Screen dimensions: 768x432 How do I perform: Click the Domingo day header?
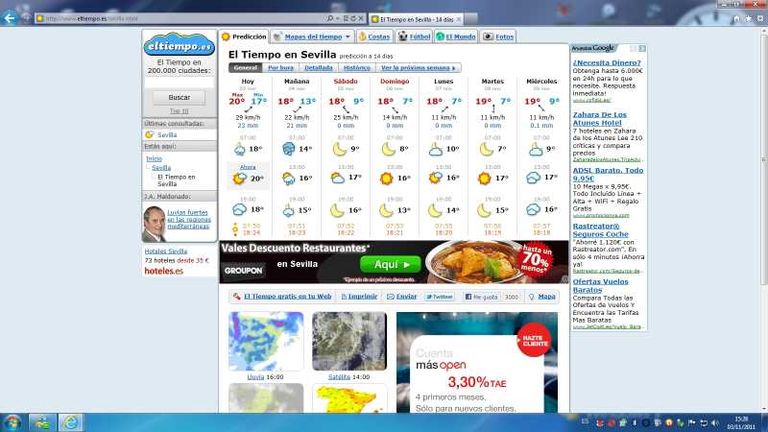click(x=394, y=81)
